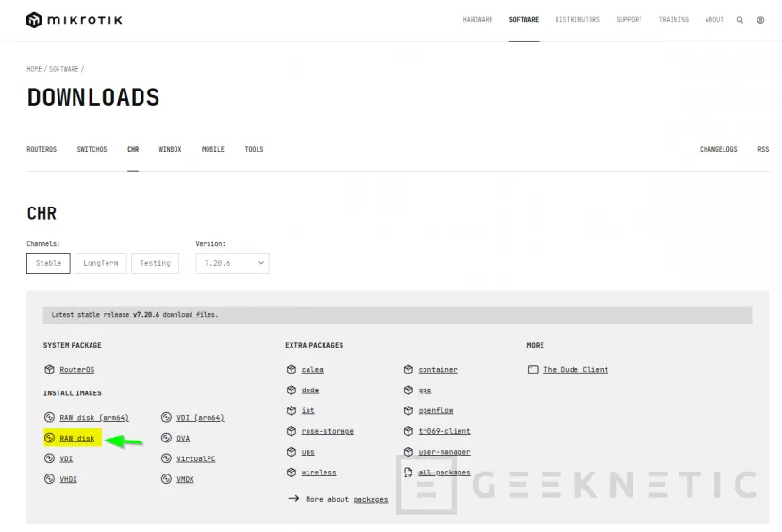Download the RouterOS system package link

click(x=76, y=370)
